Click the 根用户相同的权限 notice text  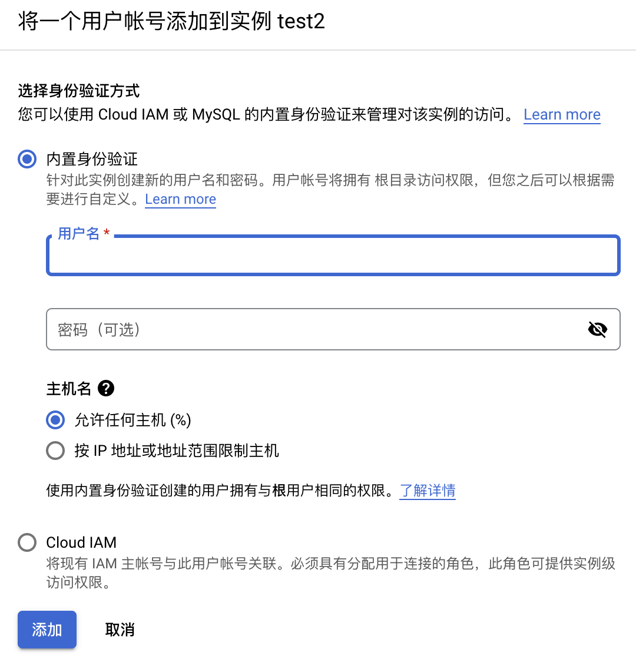(x=219, y=490)
